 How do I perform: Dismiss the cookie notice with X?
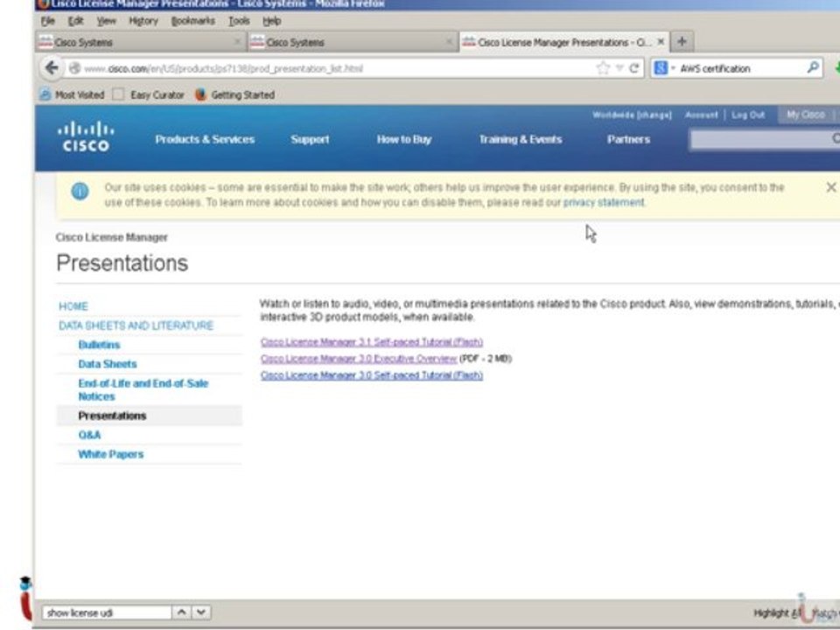tap(831, 187)
